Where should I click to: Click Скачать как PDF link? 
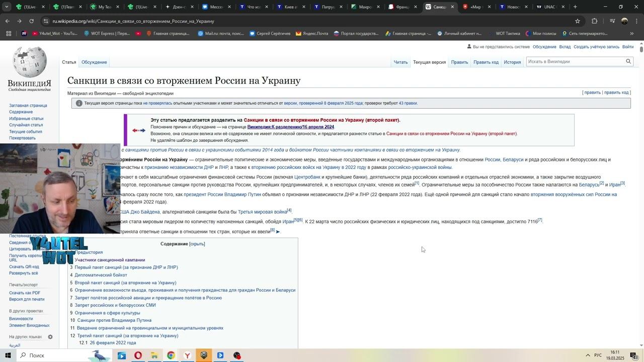click(x=25, y=293)
